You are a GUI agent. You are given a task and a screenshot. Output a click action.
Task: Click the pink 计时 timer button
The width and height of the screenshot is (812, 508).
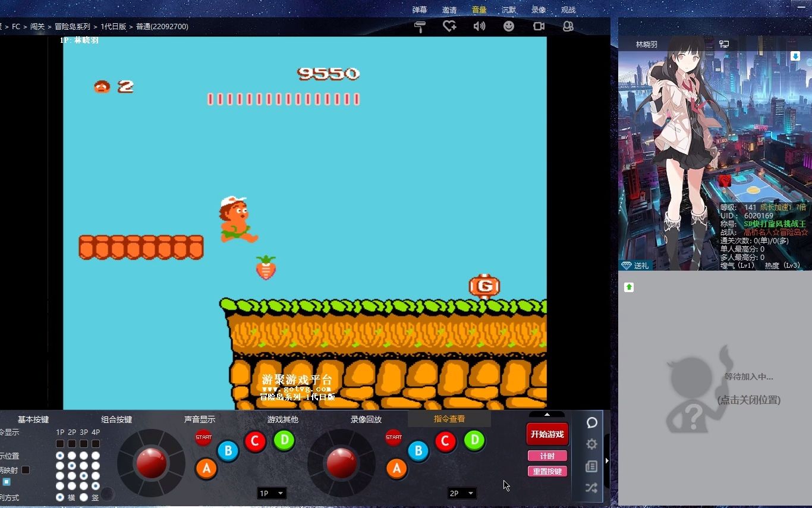tap(547, 456)
